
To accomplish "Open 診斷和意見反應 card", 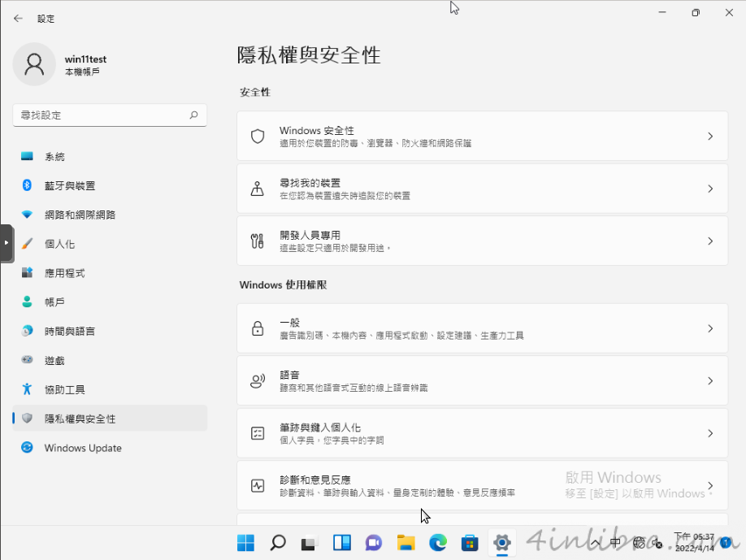I will 483,485.
